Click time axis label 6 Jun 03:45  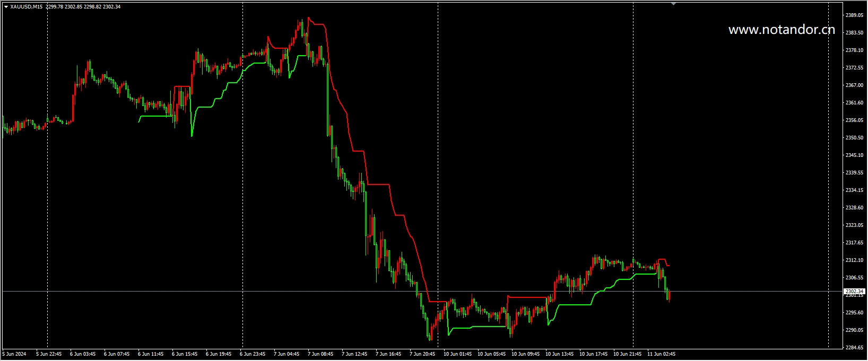[x=83, y=354]
